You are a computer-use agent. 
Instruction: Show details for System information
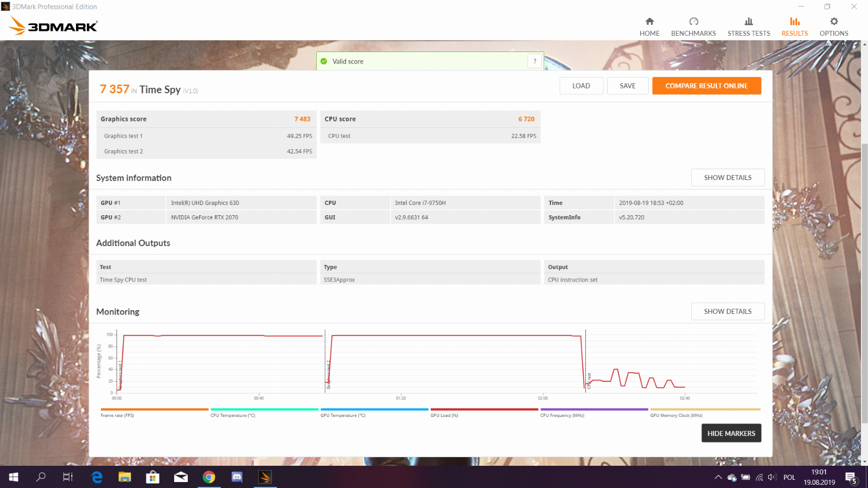(727, 177)
